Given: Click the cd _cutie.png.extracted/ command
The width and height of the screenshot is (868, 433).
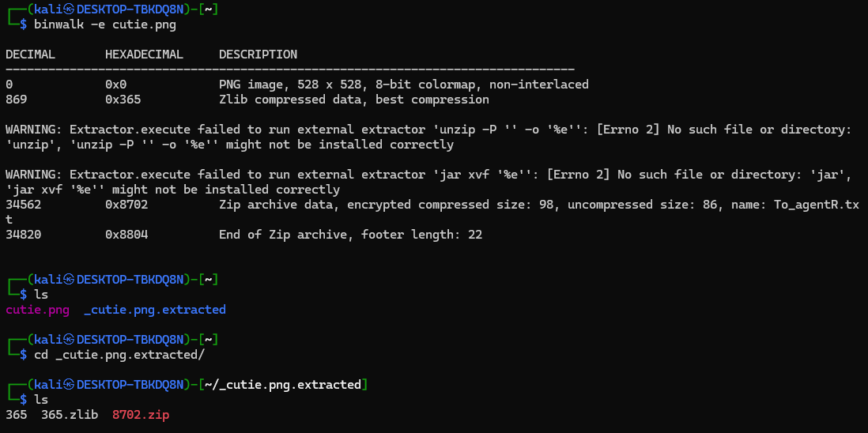Looking at the screenshot, I should click(x=119, y=355).
